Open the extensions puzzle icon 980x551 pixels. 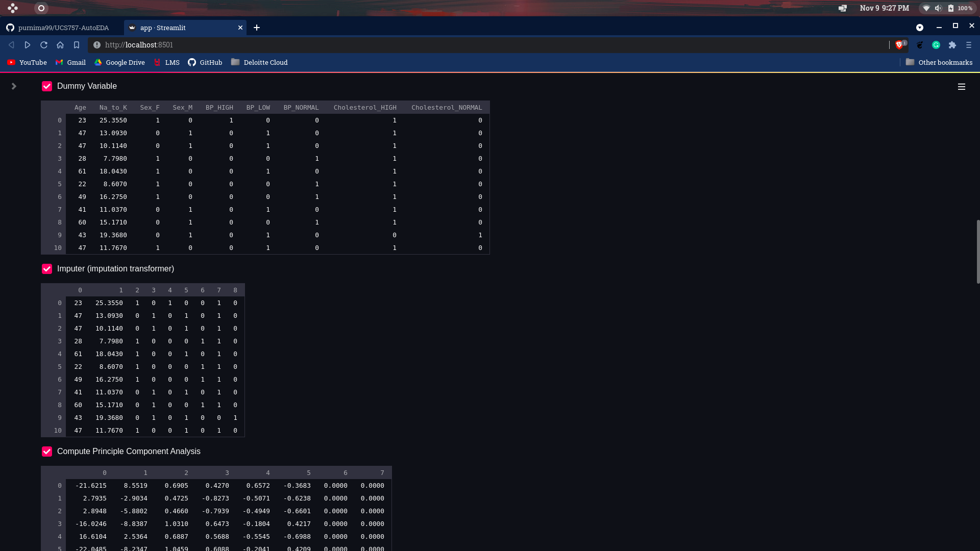click(952, 45)
